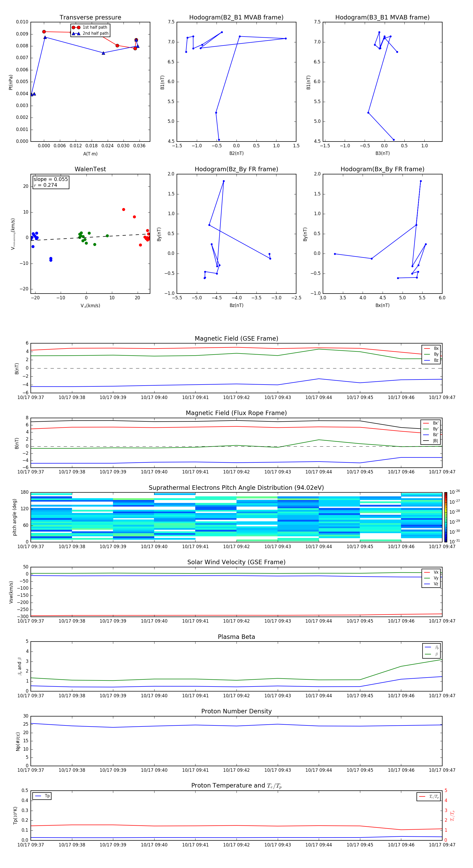
Task: Click the 'Vz' legend entry in velocity panel
Action: [x=431, y=584]
